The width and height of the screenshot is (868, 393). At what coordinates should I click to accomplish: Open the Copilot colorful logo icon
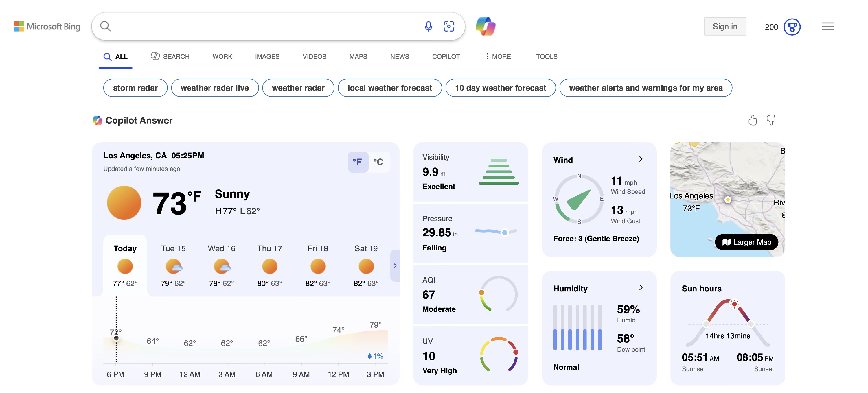485,26
